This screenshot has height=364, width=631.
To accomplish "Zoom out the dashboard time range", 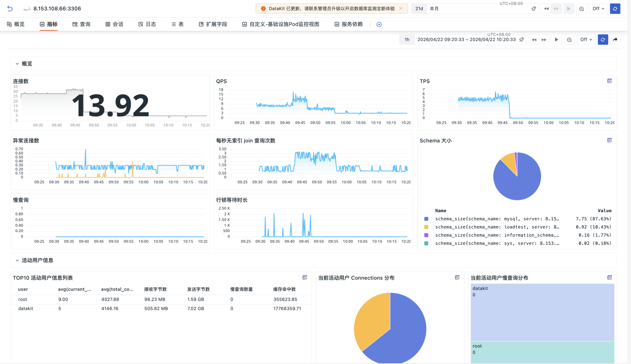I will click(x=569, y=40).
